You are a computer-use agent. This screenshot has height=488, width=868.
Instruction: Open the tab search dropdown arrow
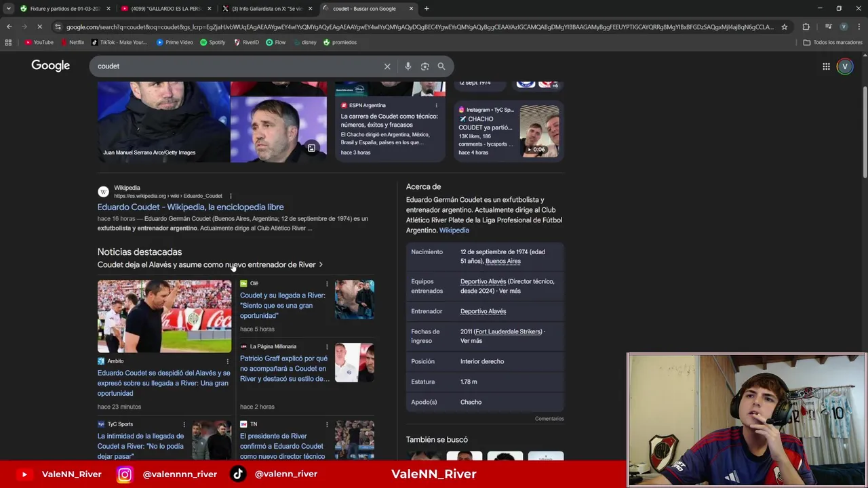[8, 9]
